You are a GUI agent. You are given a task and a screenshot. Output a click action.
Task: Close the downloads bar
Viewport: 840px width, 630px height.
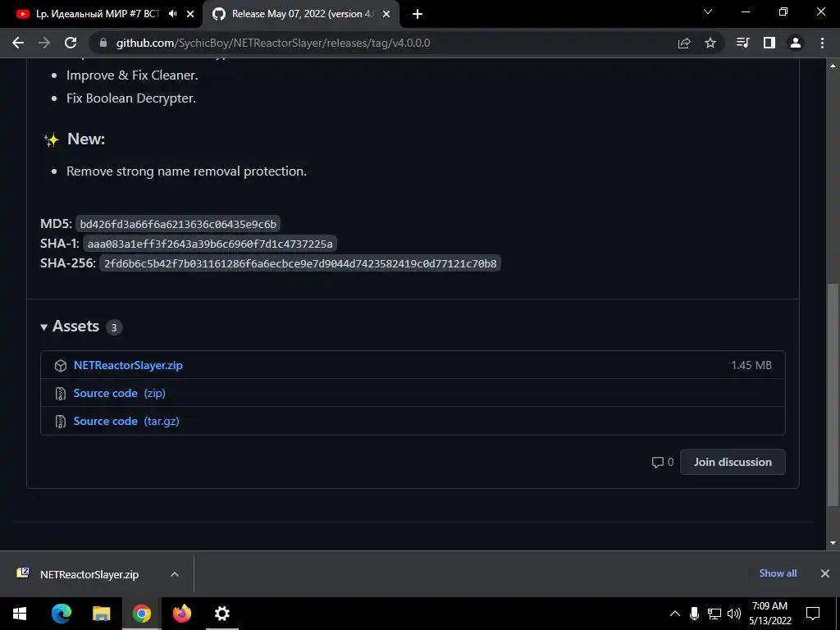825,573
